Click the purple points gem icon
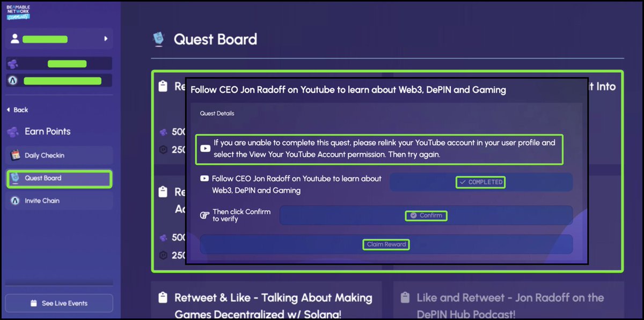Image resolution: width=644 pixels, height=320 pixels. click(x=12, y=64)
